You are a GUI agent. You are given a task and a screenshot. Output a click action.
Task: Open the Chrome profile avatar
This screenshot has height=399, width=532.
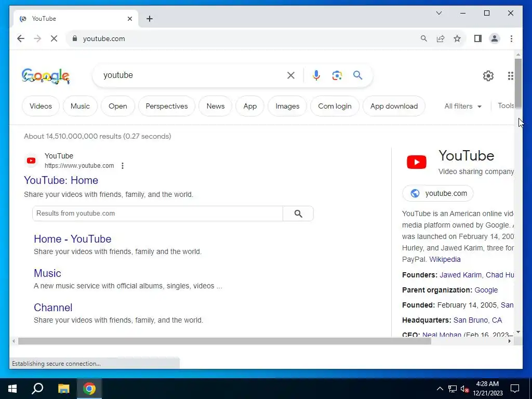pos(495,38)
